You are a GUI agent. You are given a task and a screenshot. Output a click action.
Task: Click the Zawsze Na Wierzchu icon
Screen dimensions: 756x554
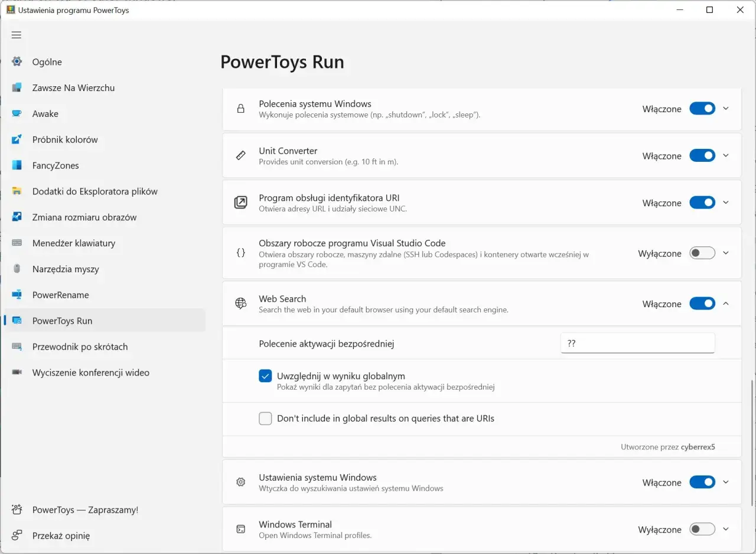click(x=17, y=88)
